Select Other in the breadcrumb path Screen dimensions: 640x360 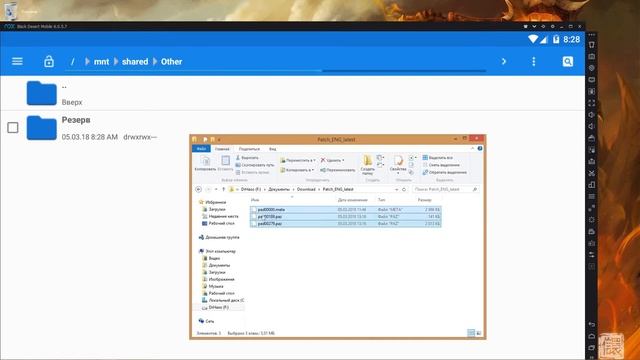pyautogui.click(x=171, y=62)
